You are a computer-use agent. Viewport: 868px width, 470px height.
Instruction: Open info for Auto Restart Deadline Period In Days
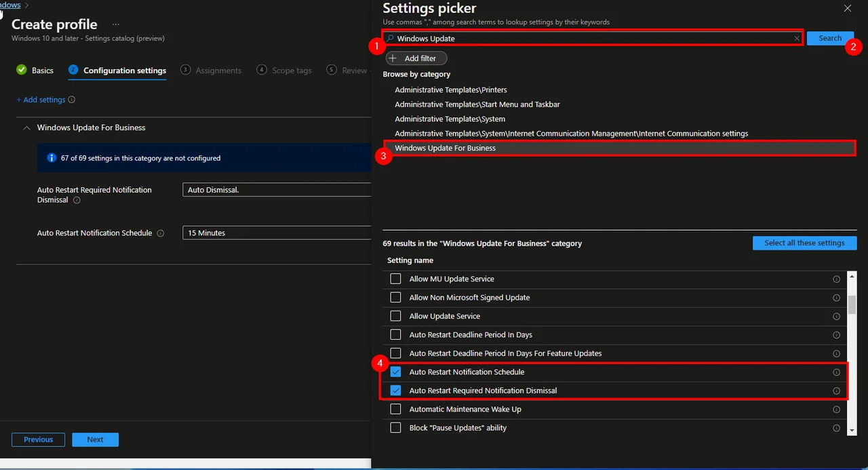pos(836,335)
